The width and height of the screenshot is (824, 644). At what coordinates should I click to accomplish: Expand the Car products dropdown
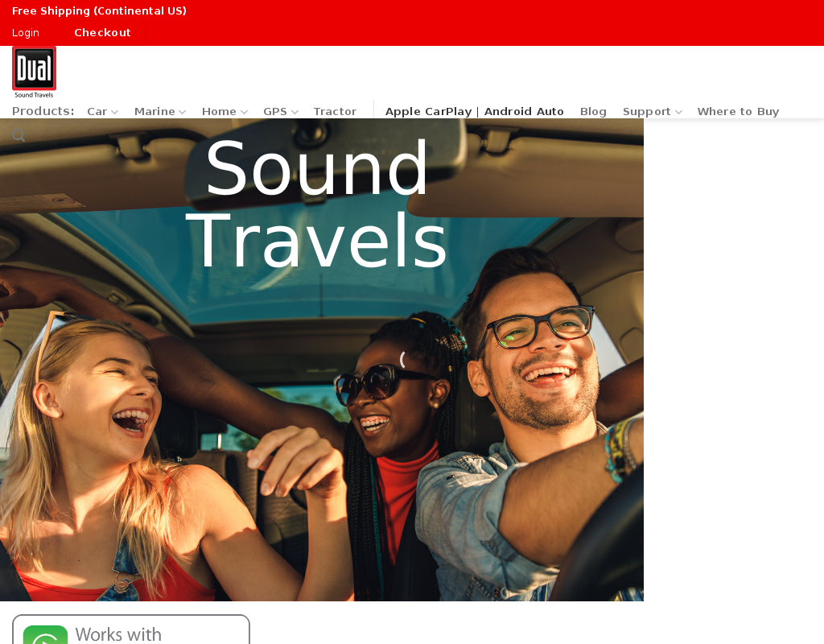pyautogui.click(x=102, y=112)
